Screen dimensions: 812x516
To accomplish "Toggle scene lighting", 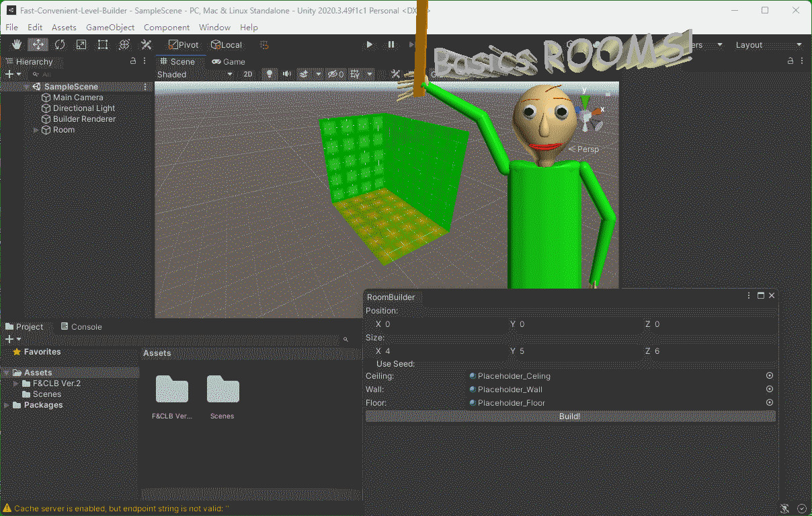I will [270, 74].
